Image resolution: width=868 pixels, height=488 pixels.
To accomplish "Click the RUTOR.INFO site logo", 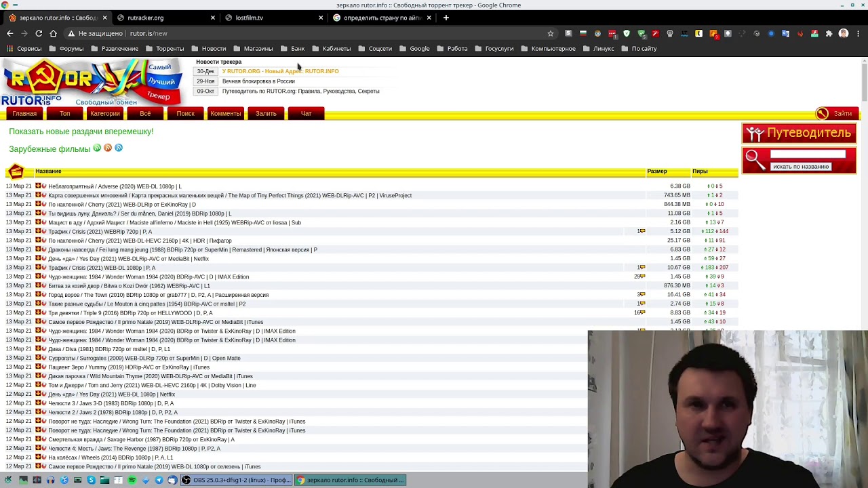I will point(92,83).
